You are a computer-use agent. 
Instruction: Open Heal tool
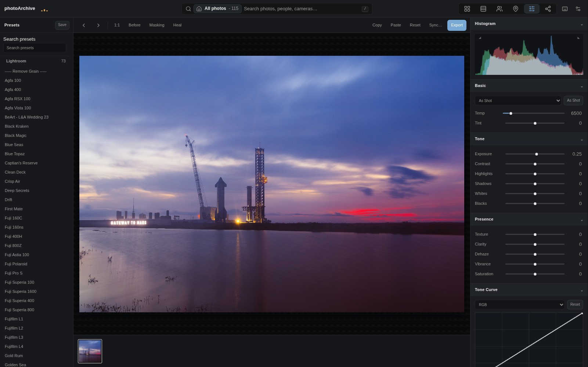(177, 25)
